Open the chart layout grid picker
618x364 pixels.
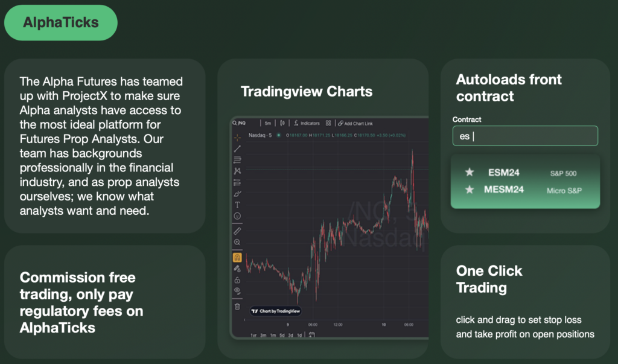point(328,123)
